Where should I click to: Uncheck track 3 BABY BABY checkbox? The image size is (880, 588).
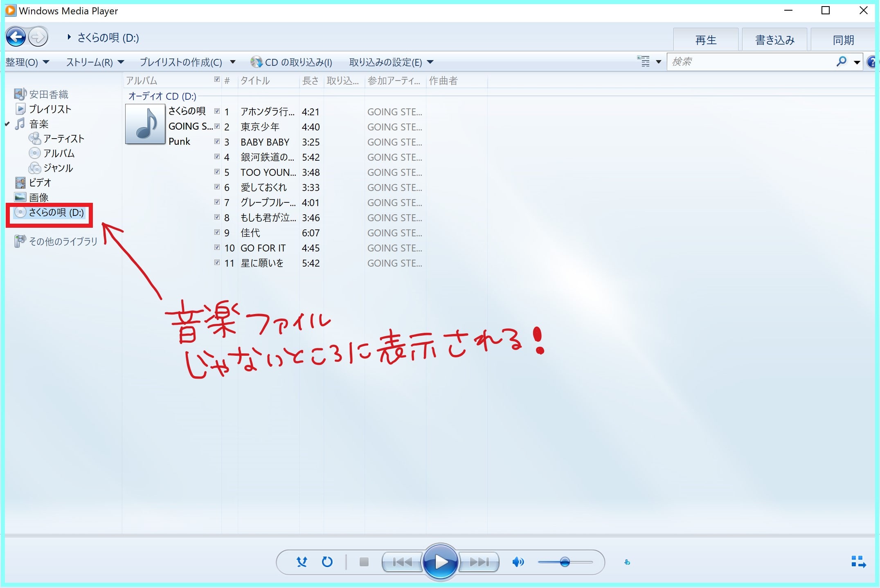tap(217, 141)
